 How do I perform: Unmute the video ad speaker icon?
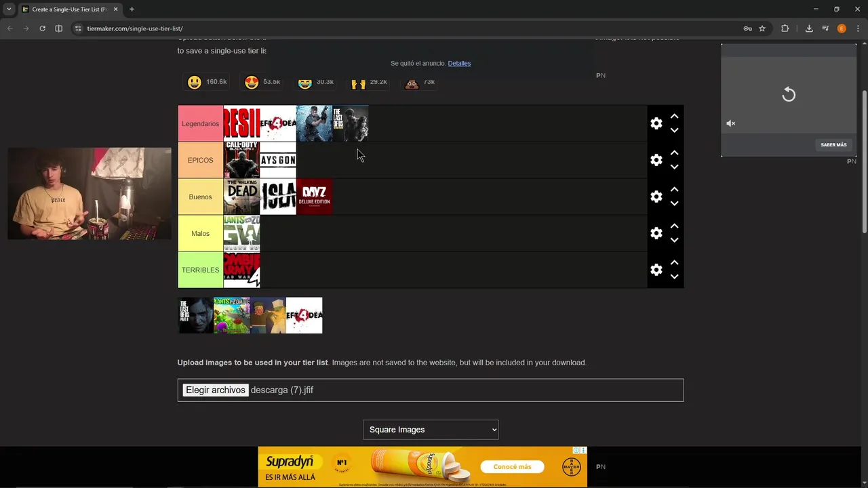tap(731, 123)
